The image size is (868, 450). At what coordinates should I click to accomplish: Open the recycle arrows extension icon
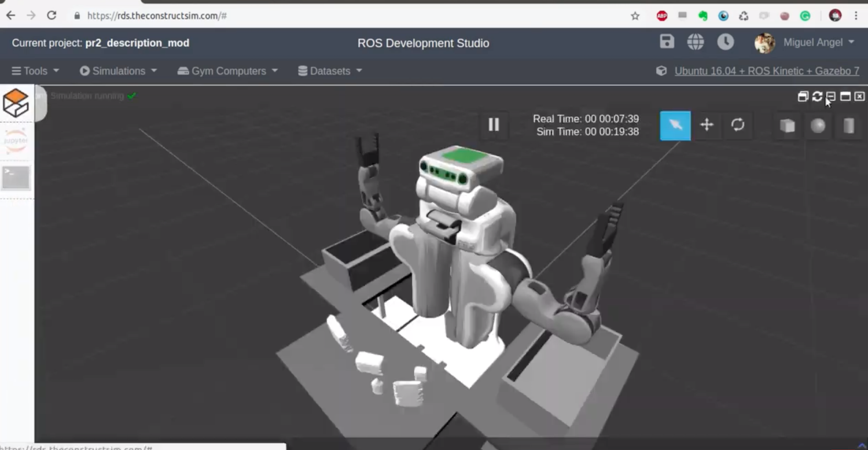pyautogui.click(x=744, y=16)
